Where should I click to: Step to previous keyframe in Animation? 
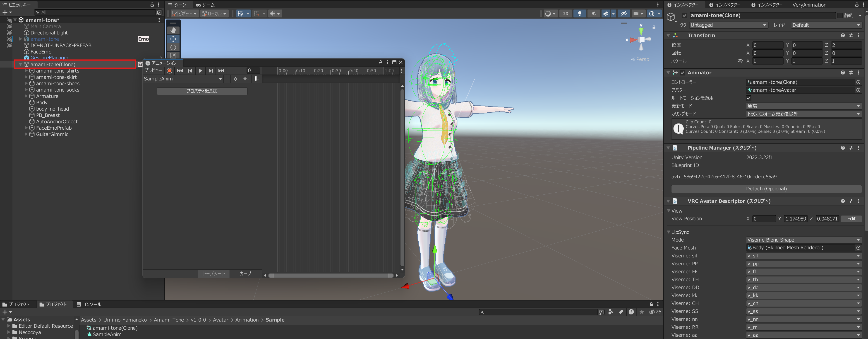point(190,70)
